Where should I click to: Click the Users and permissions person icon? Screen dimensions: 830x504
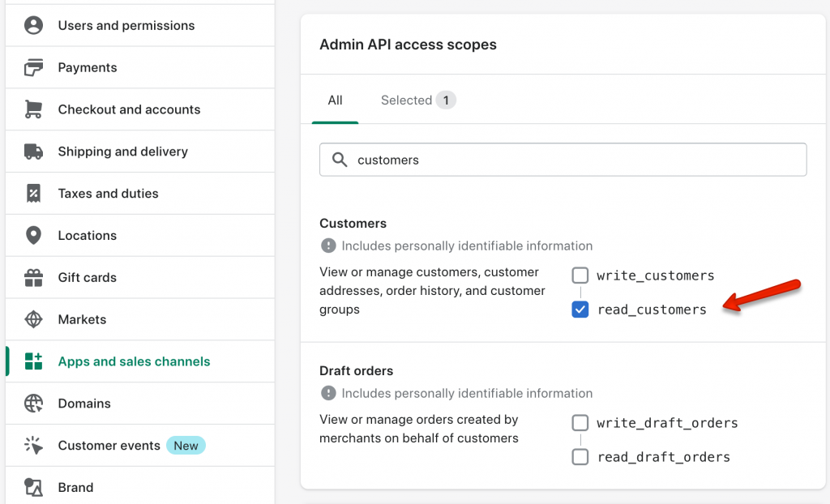click(x=33, y=25)
